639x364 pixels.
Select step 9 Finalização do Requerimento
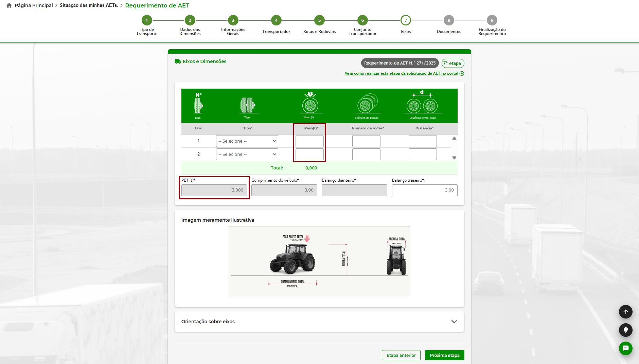tap(492, 20)
